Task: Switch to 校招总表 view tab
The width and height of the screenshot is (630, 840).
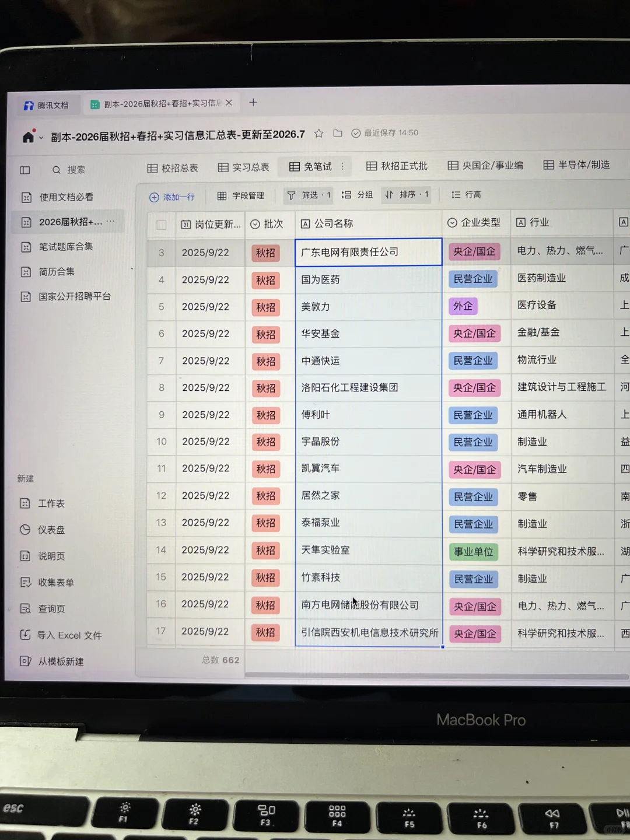Action: [173, 168]
